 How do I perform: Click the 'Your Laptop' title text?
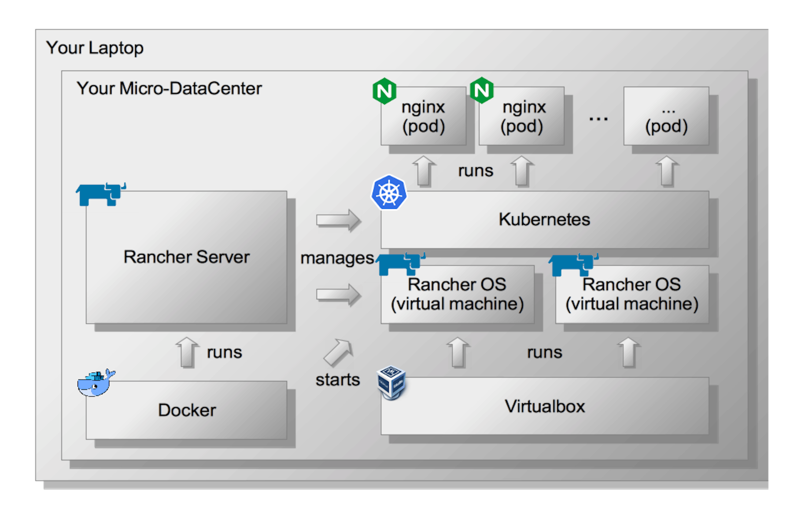[95, 48]
